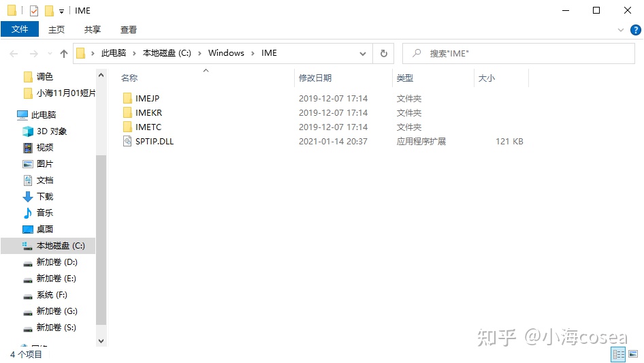Open 桌面 in navigation pane
644x363 pixels.
coord(45,229)
